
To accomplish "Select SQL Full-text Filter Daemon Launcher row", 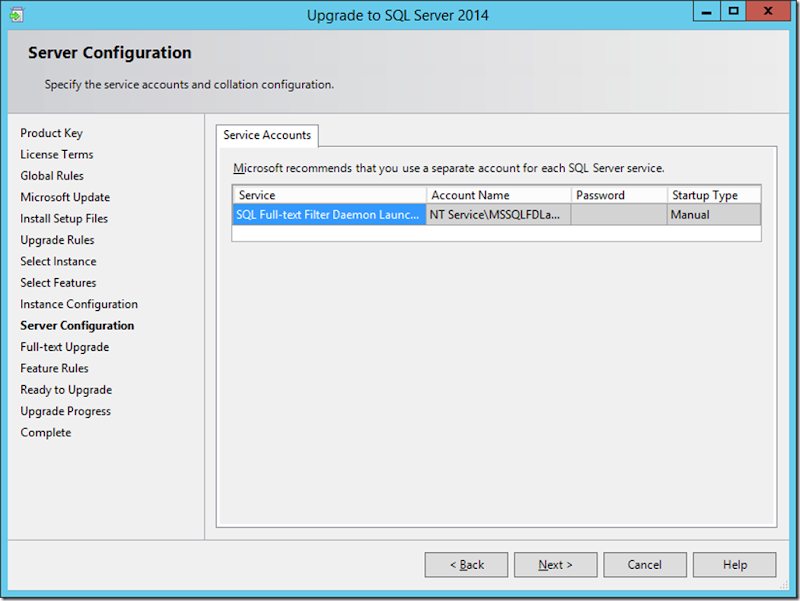I will (496, 215).
